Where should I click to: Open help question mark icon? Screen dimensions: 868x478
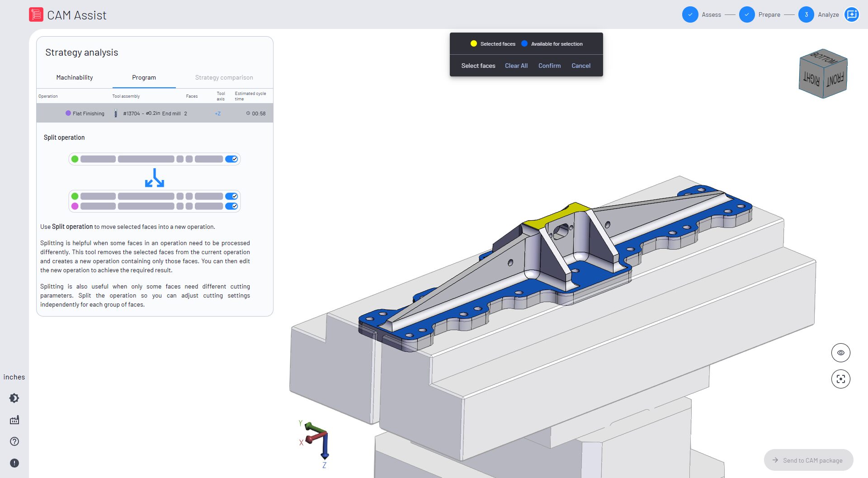(x=14, y=441)
